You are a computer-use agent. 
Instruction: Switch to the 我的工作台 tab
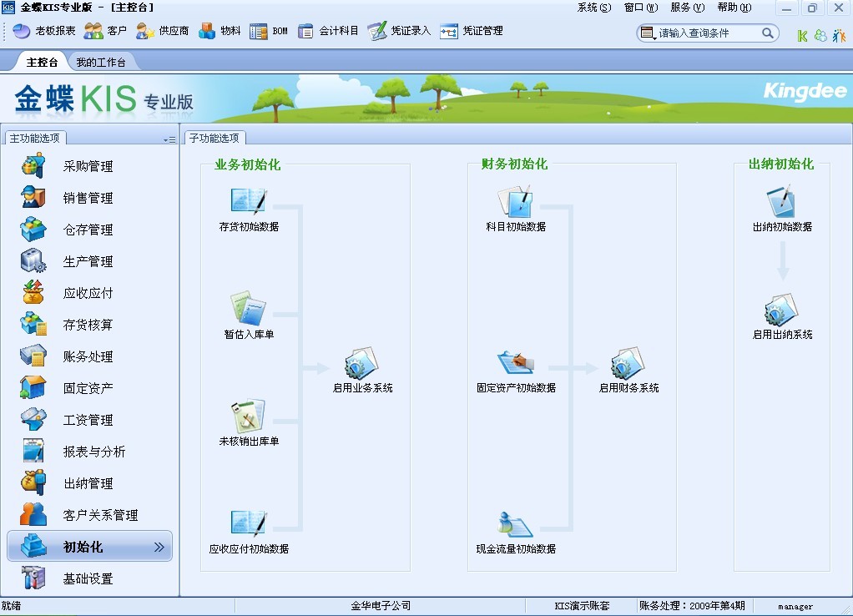[x=101, y=62]
